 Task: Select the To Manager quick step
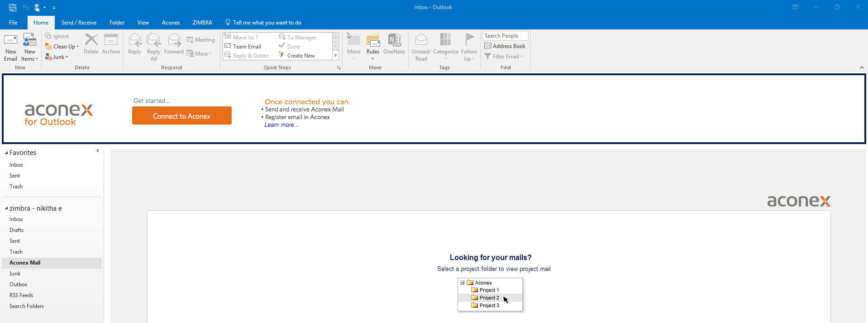click(x=298, y=37)
